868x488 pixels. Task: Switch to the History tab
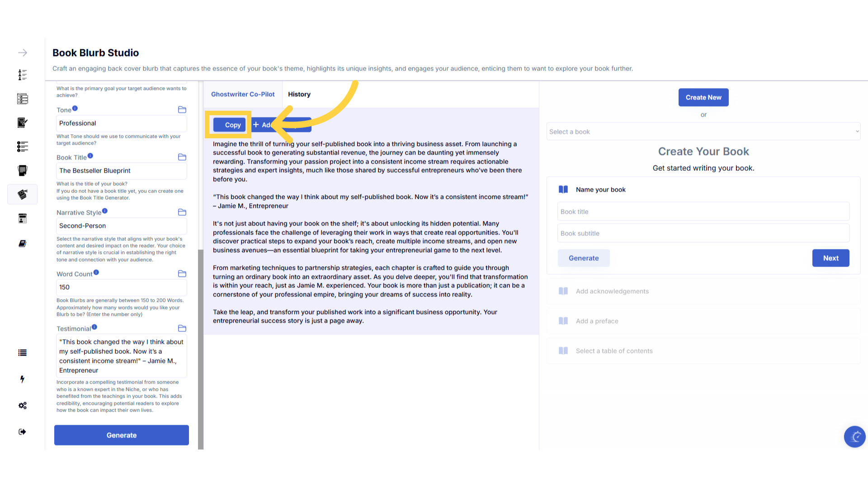(299, 94)
